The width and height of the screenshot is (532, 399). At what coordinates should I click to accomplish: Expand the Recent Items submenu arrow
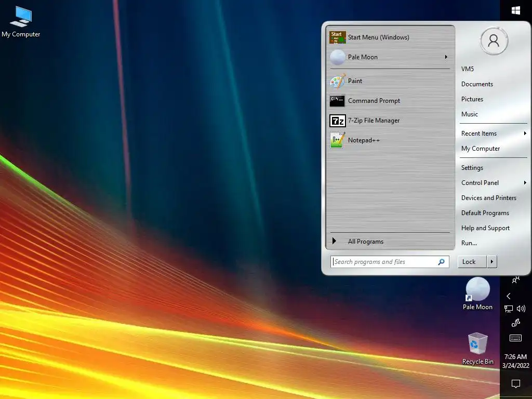click(x=525, y=134)
